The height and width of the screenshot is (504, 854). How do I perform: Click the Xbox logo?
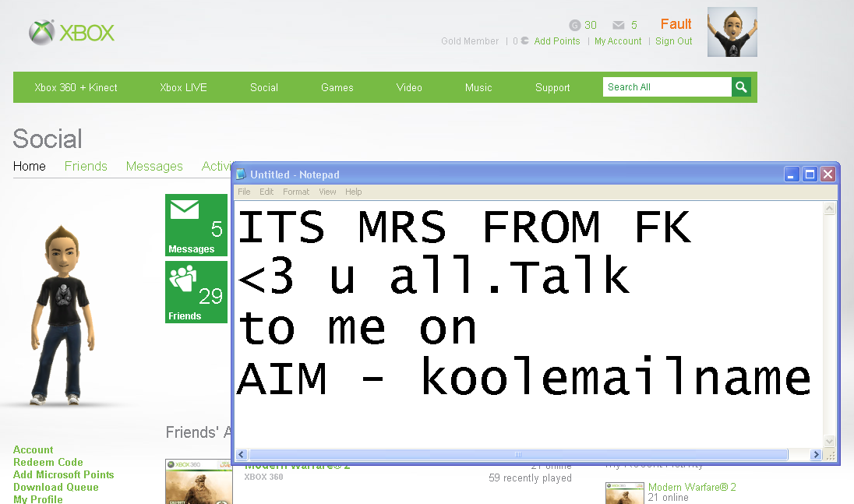(x=72, y=33)
